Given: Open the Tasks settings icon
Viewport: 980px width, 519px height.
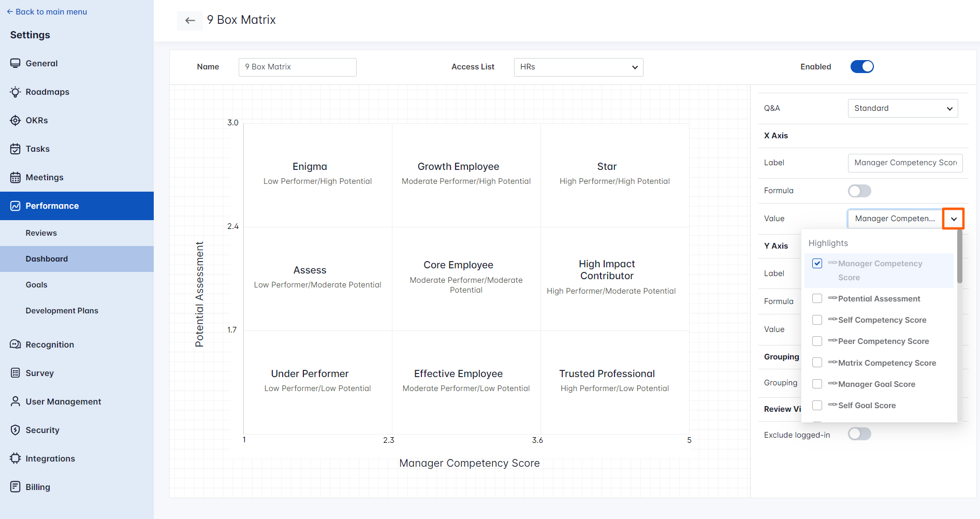Looking at the screenshot, I should click(16, 149).
